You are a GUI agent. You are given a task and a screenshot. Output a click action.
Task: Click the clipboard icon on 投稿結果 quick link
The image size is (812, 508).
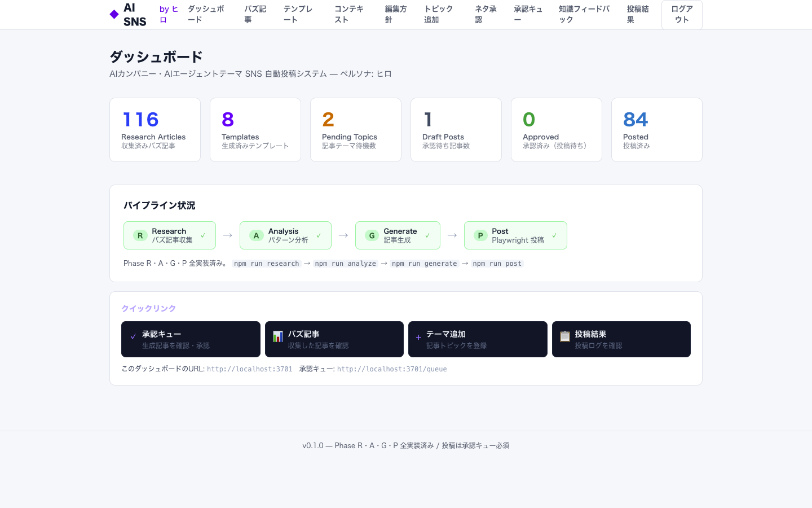click(x=564, y=336)
